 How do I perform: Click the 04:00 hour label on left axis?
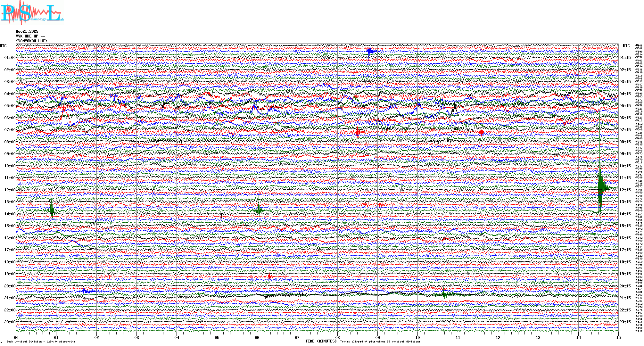coord(10,94)
